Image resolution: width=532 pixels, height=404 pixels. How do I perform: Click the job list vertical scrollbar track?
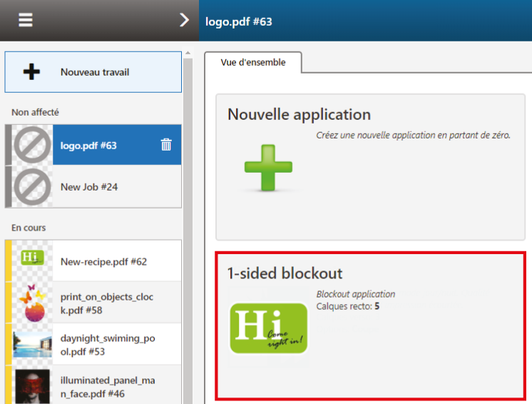188,231
